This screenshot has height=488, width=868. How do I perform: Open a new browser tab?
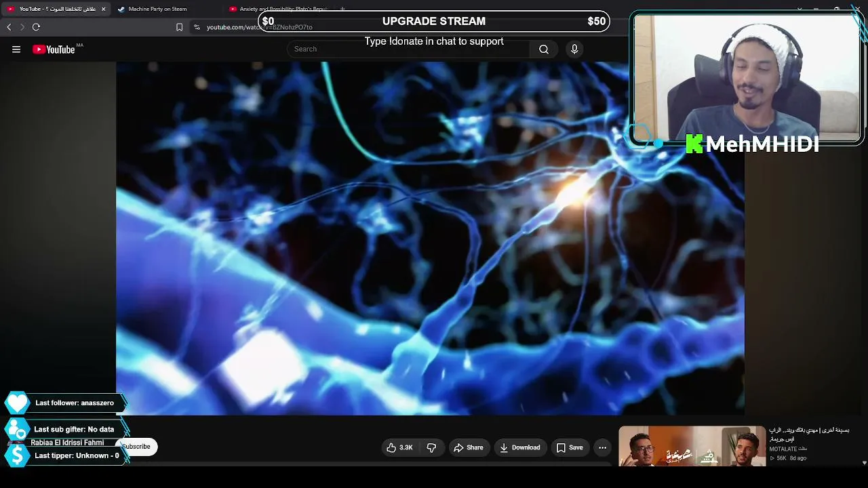[342, 9]
